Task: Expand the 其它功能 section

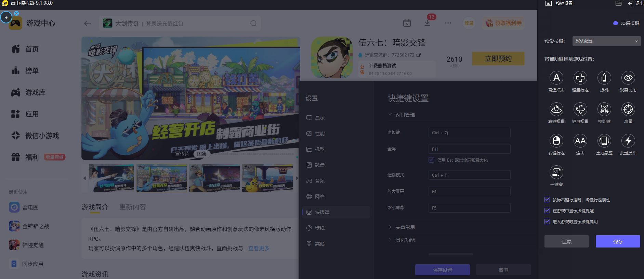Action: pos(402,240)
